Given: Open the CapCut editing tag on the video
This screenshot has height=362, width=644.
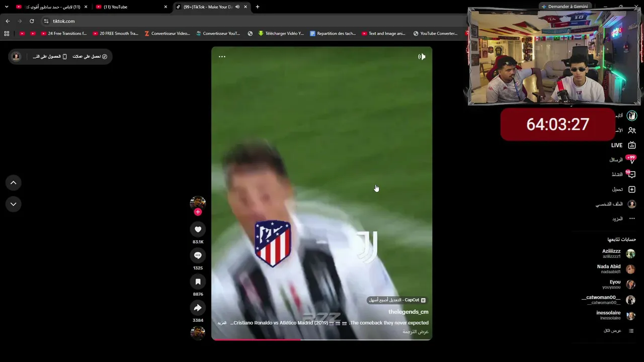Looking at the screenshot, I should click(x=397, y=300).
